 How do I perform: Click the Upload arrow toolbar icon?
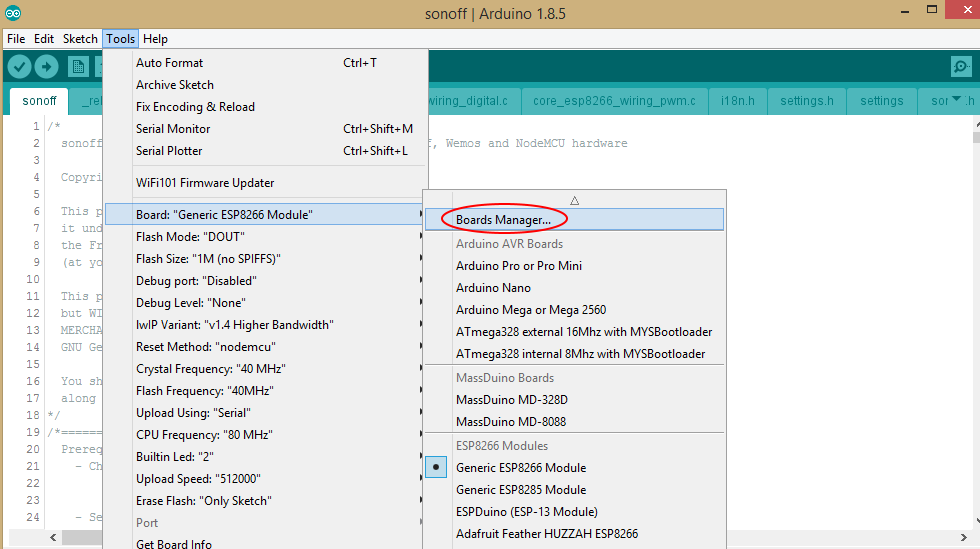pos(46,66)
